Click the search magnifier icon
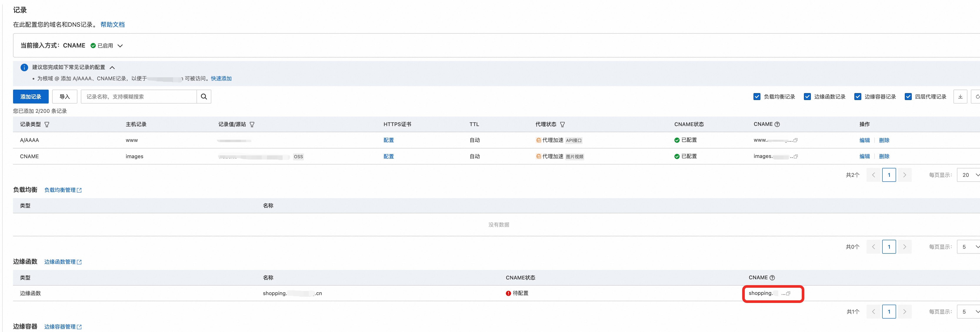Image resolution: width=980 pixels, height=332 pixels. click(x=203, y=97)
